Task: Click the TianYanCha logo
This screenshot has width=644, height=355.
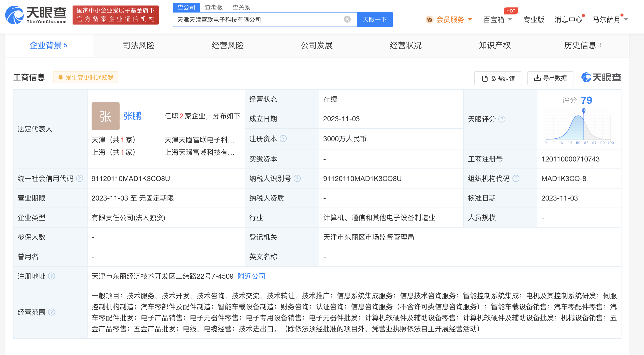Action: point(36,15)
